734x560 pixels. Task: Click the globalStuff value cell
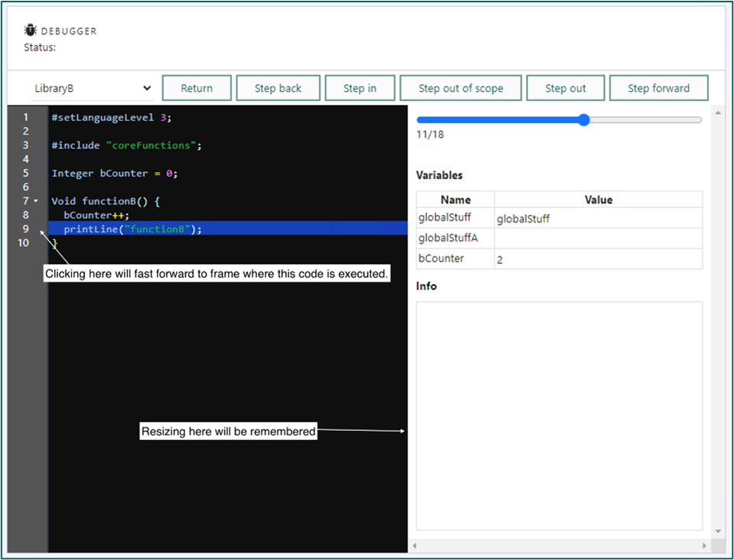tap(599, 218)
